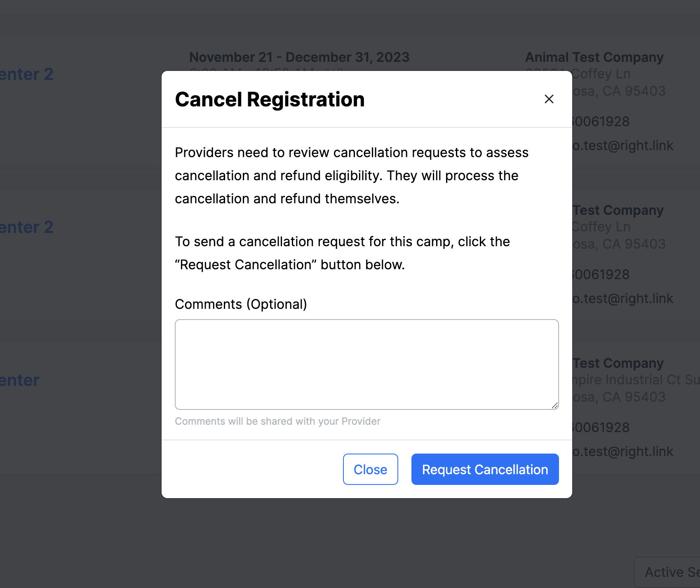This screenshot has width=700, height=588.
Task: Click the Request Cancellation button
Action: [x=485, y=469]
